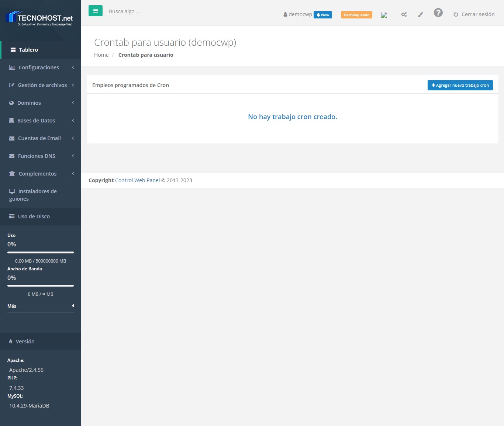Click the green hamburger menu toggle button
Image resolution: width=504 pixels, height=426 pixels.
(x=95, y=11)
